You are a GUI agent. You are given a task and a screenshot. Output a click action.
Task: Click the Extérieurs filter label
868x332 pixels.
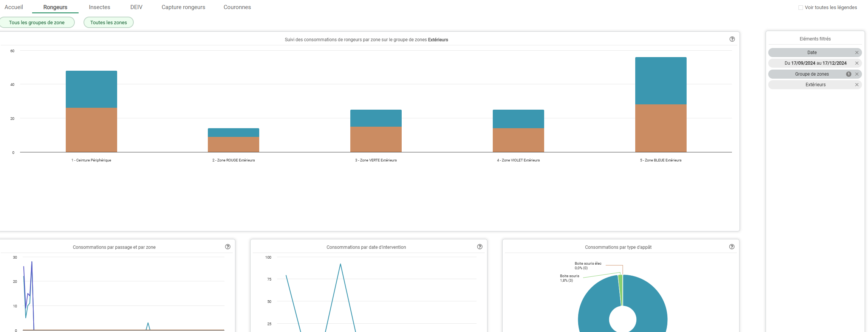pyautogui.click(x=815, y=85)
